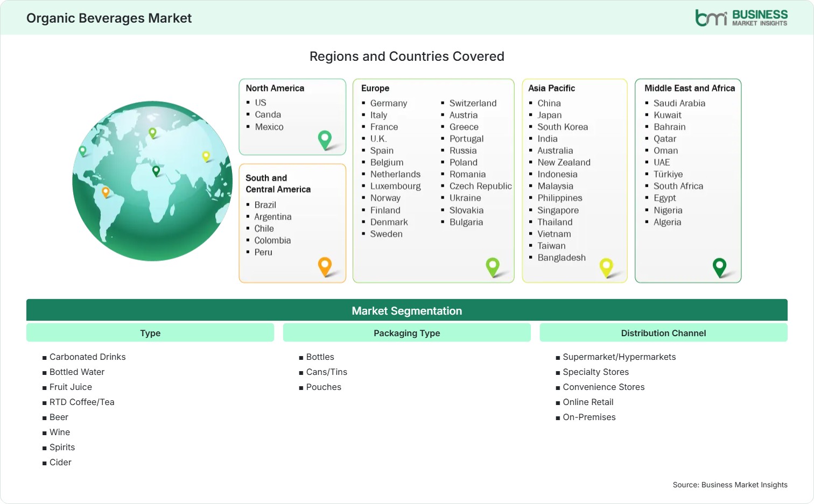
Task: Click 'Cider' under Type
Action: pos(60,463)
